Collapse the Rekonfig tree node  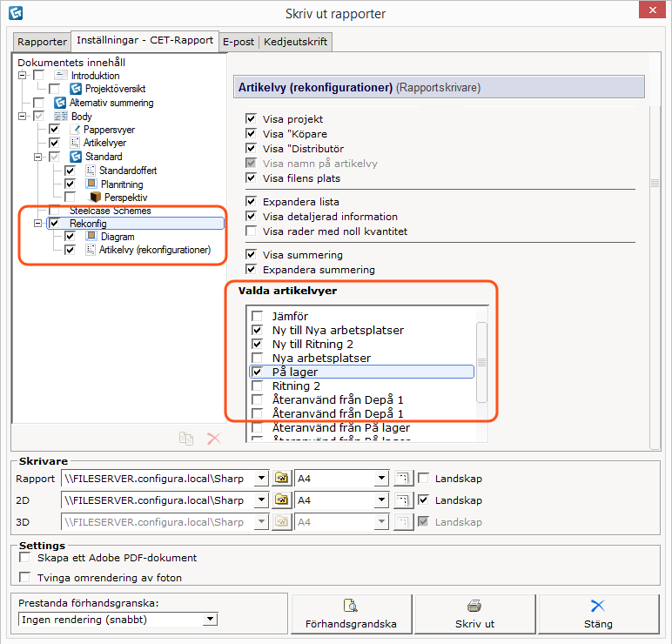click(x=37, y=224)
